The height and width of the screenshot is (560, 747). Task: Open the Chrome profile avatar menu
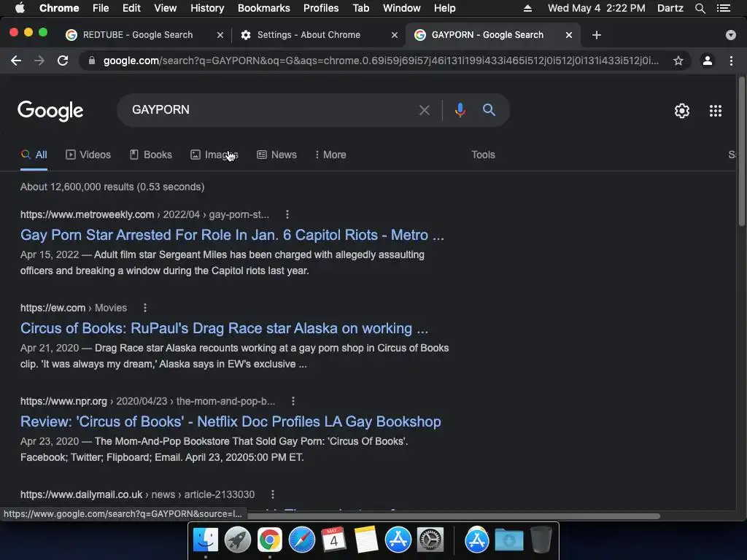pos(708,61)
